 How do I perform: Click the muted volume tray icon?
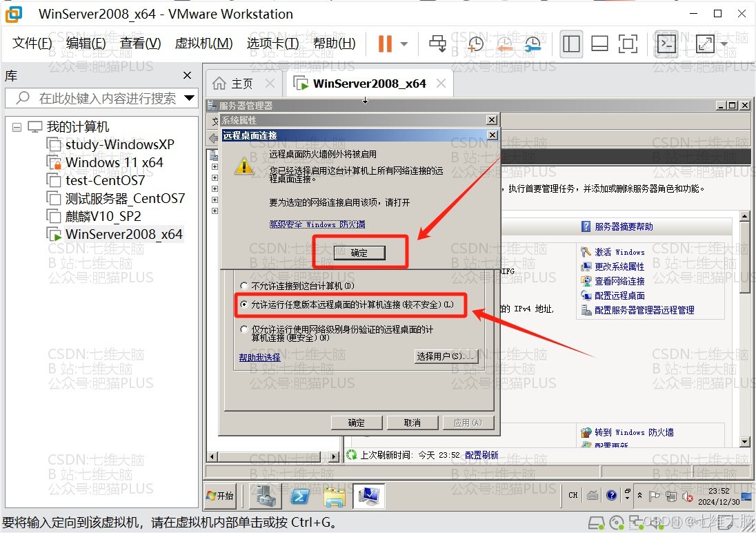point(688,496)
